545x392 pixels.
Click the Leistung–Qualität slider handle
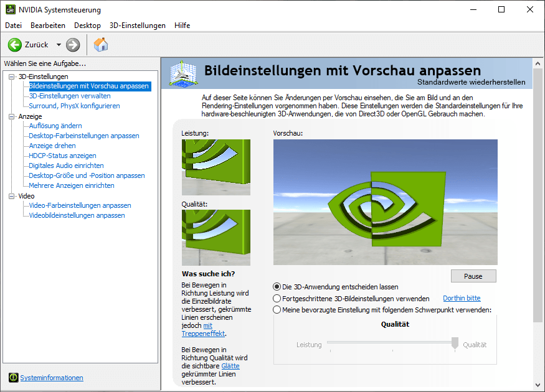pyautogui.click(x=455, y=343)
